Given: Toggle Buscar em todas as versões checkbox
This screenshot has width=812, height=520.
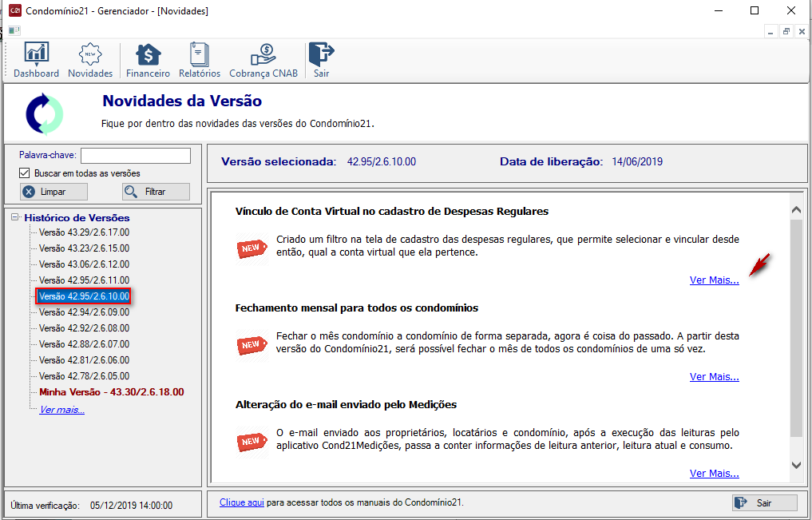Looking at the screenshot, I should [x=24, y=173].
